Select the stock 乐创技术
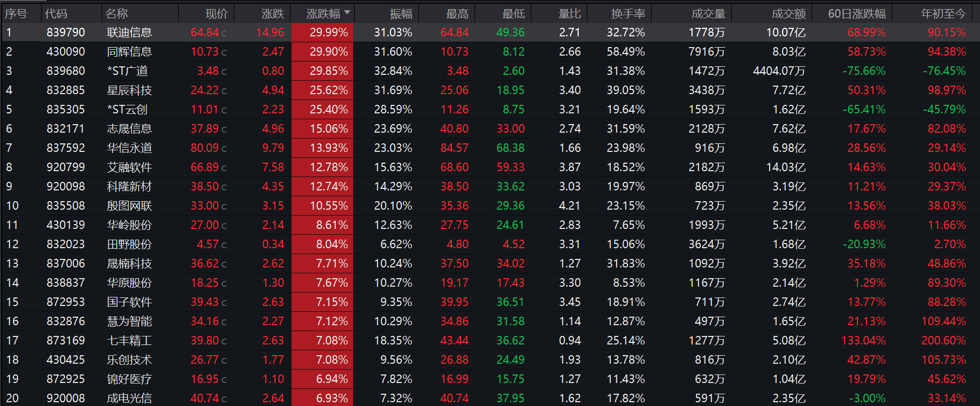Image resolution: width=980 pixels, height=406 pixels. 129,360
